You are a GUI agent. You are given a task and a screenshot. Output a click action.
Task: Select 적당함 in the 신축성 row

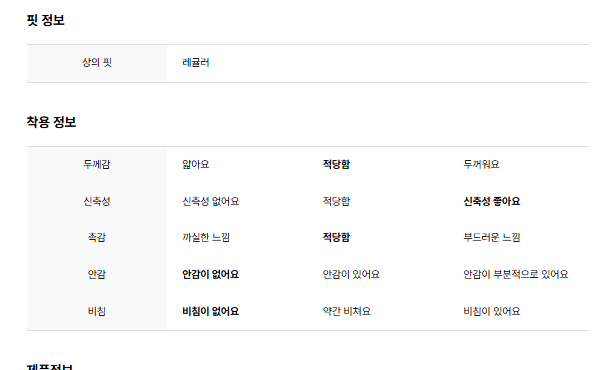pyautogui.click(x=336, y=201)
